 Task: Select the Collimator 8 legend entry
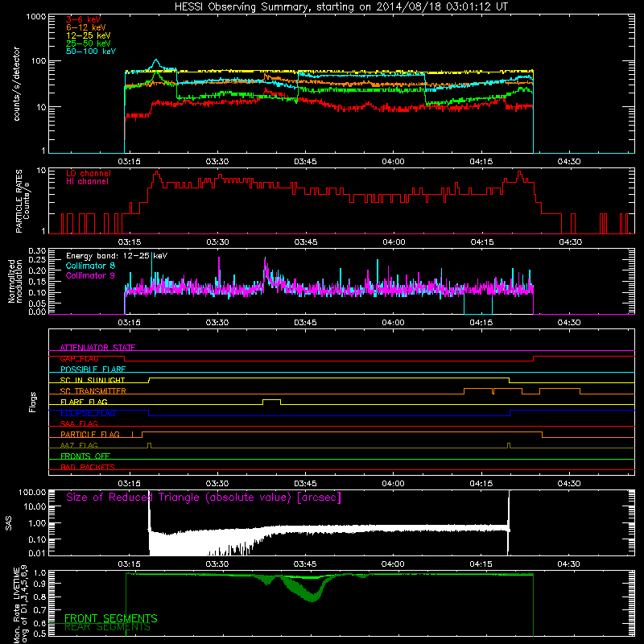click(90, 266)
